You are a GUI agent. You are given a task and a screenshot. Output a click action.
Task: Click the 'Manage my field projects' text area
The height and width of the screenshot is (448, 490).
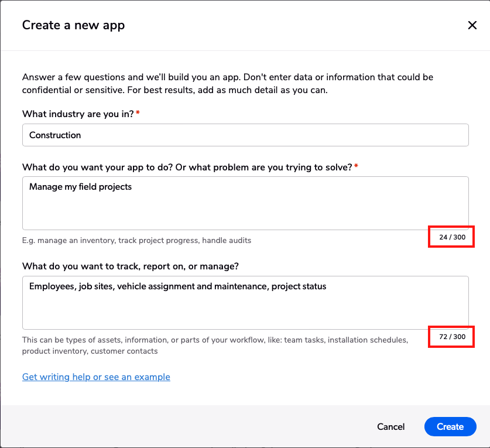[x=245, y=203]
